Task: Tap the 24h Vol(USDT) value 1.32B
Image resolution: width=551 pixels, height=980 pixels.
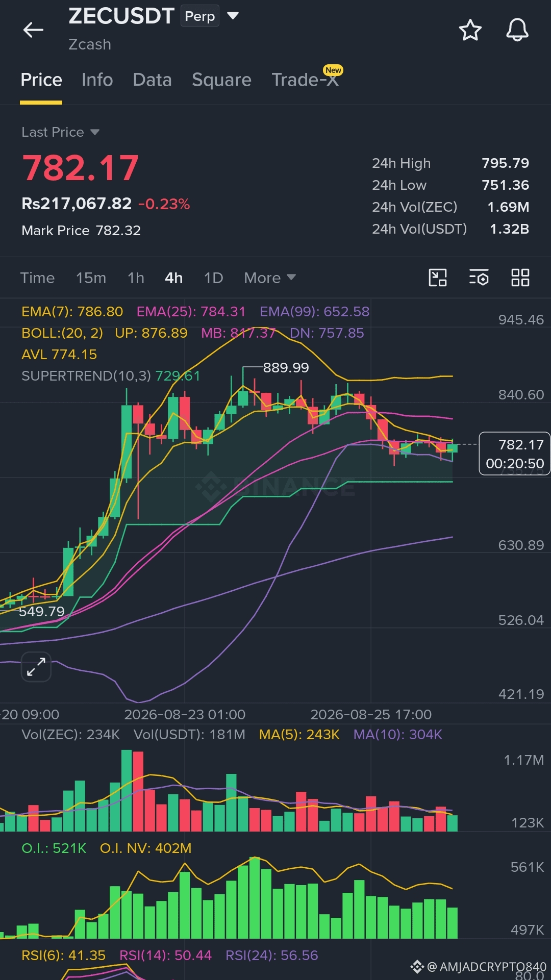Action: click(x=509, y=229)
